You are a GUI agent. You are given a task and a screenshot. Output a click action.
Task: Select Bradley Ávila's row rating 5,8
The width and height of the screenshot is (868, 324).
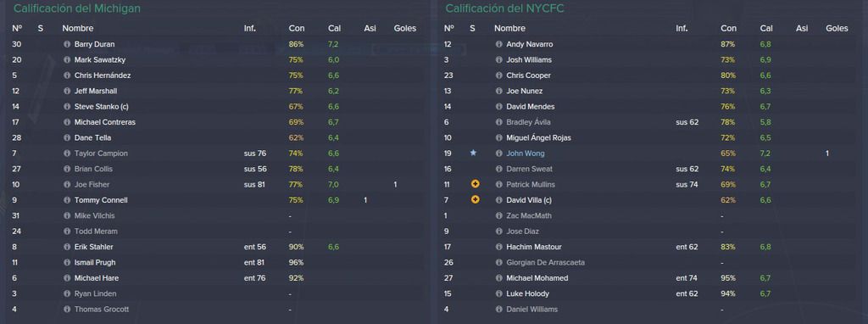[765, 122]
